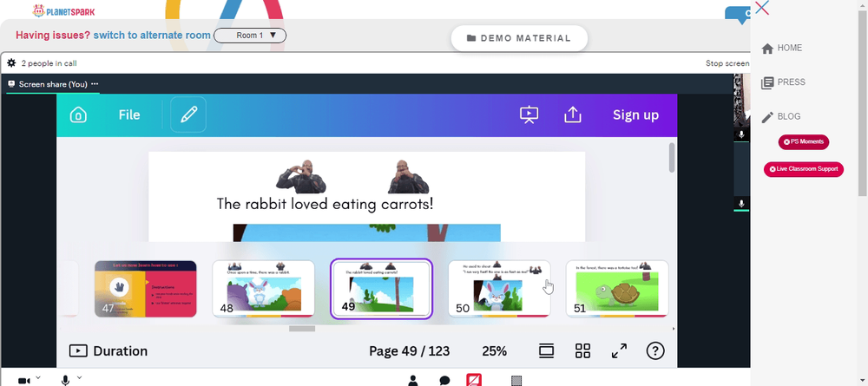This screenshot has width=868, height=386.
Task: Click the thumbnail strip right scroll arrow
Action: (x=674, y=329)
